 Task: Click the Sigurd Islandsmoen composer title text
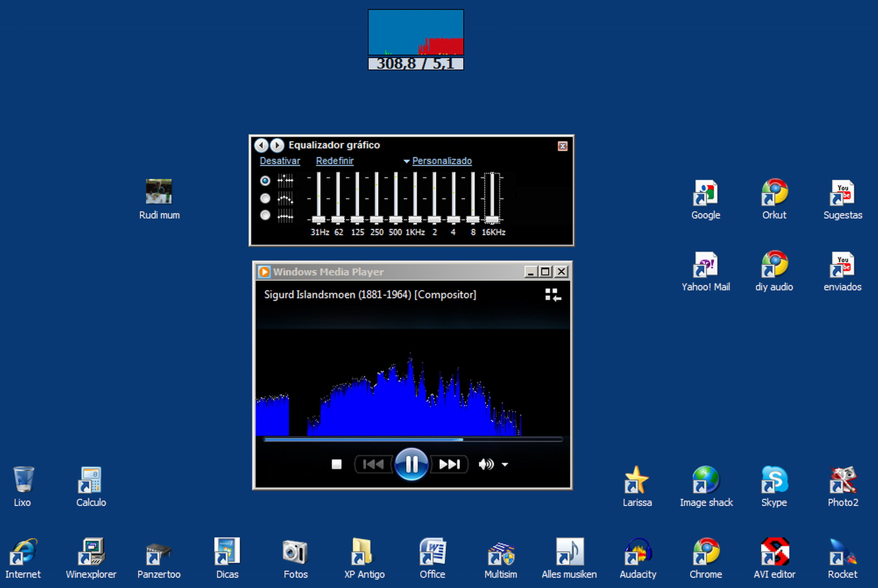[370, 295]
